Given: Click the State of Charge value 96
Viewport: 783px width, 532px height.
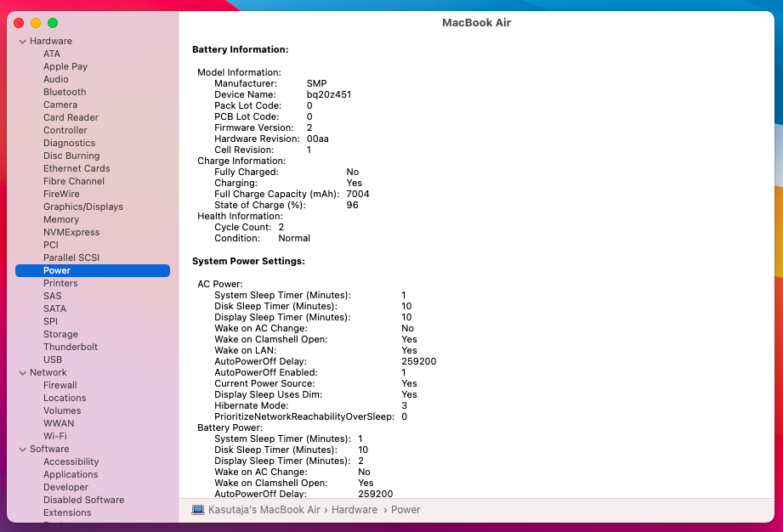Looking at the screenshot, I should click(x=352, y=205).
